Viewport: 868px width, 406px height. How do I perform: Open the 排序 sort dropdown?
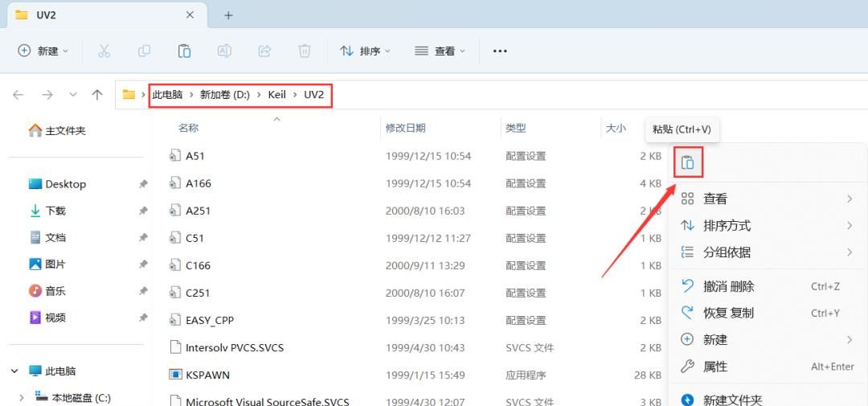coord(365,51)
